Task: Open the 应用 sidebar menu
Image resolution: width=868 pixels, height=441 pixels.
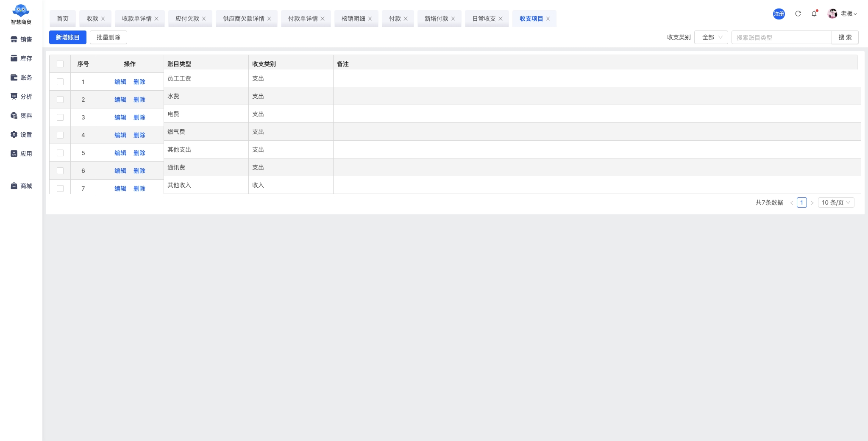Action: 21,154
